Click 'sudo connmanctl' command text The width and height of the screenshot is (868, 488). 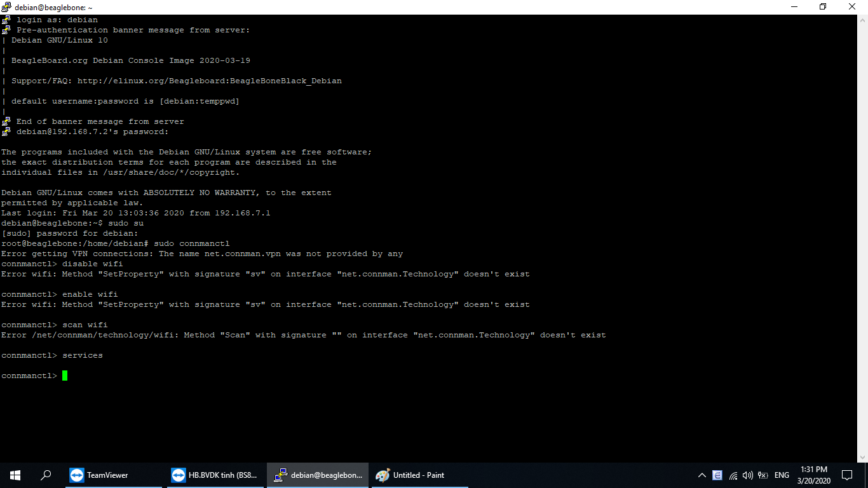(x=192, y=243)
